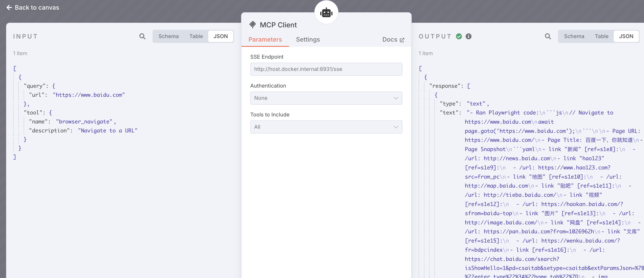Click the Docs external link icon
Screen dimensions: 644x278
pyautogui.click(x=402, y=40)
